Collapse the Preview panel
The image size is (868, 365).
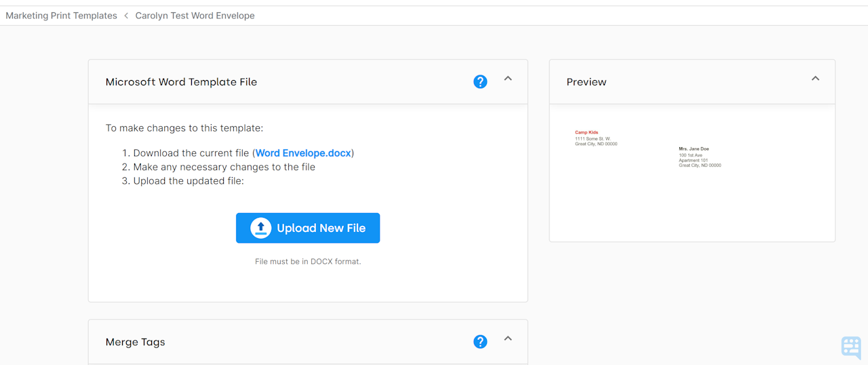pyautogui.click(x=815, y=79)
